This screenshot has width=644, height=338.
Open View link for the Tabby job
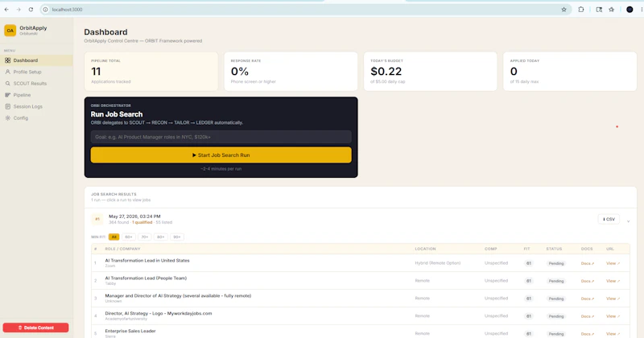tap(613, 282)
